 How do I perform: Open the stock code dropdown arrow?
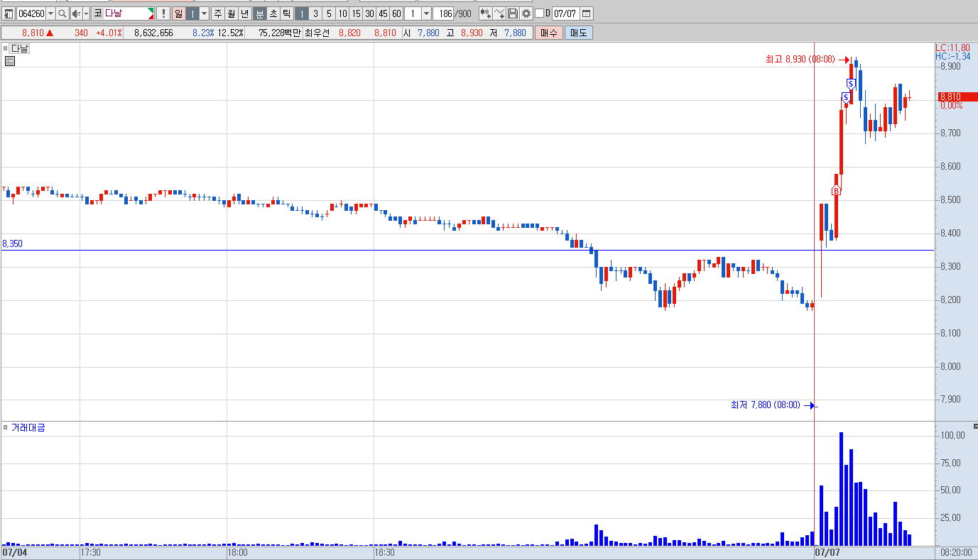50,13
